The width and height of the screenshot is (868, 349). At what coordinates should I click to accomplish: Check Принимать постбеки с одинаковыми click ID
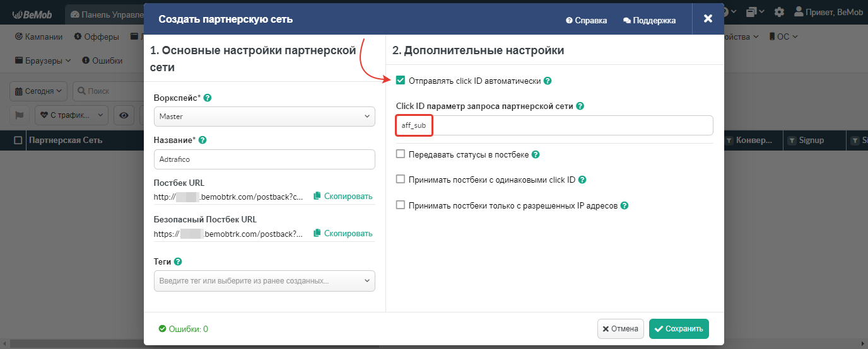[x=401, y=180]
